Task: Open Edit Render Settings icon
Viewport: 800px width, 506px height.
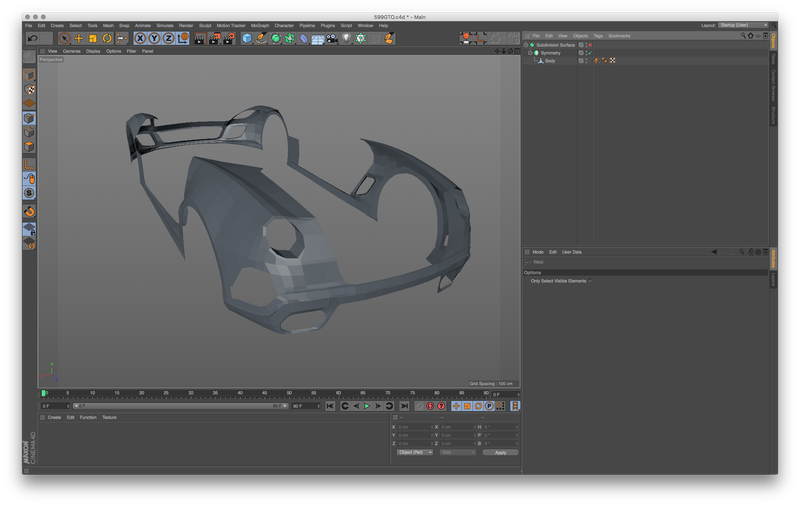Action: pyautogui.click(x=229, y=39)
